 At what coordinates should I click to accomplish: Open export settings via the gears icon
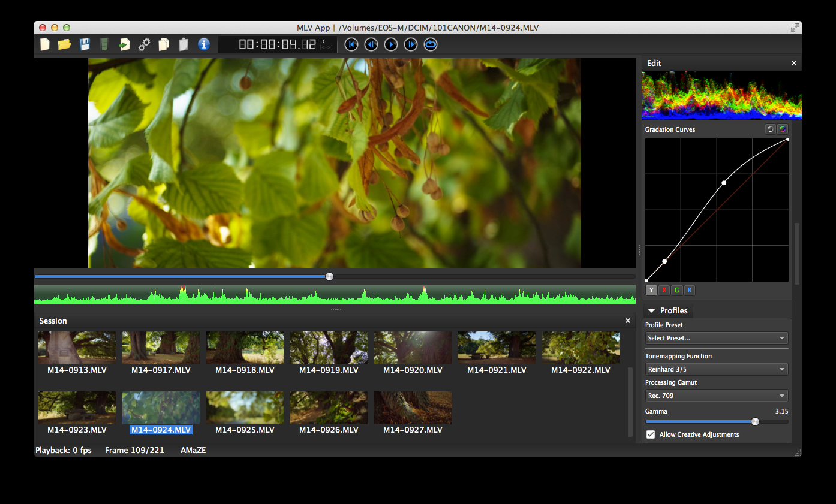[144, 44]
